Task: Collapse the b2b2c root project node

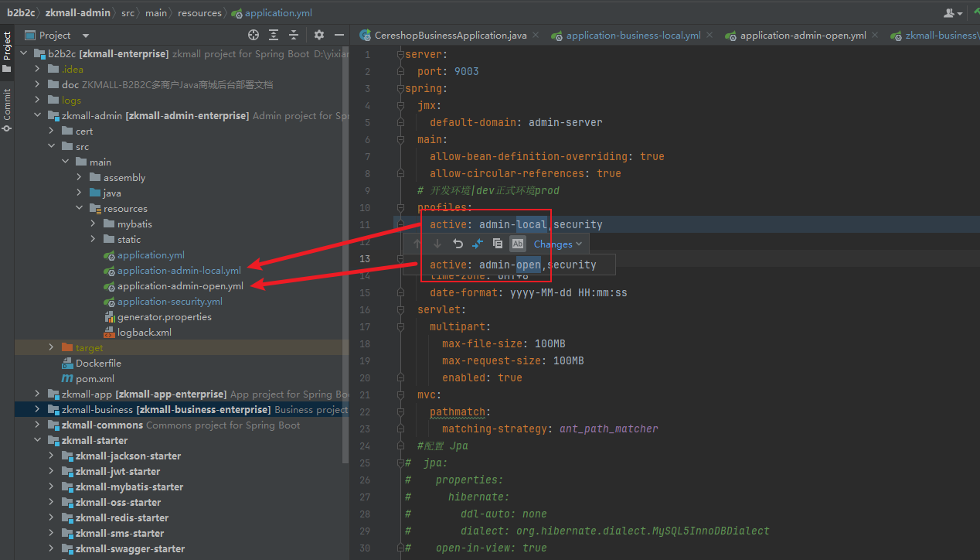Action: click(24, 53)
